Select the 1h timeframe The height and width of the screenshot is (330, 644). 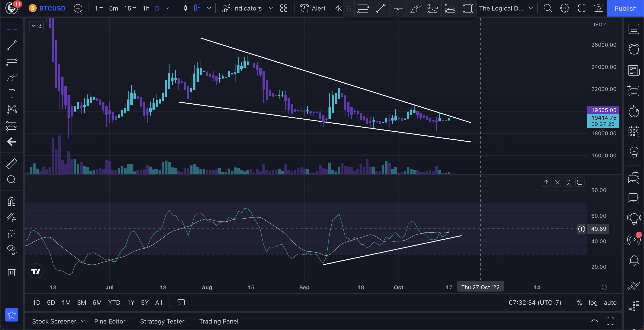146,8
